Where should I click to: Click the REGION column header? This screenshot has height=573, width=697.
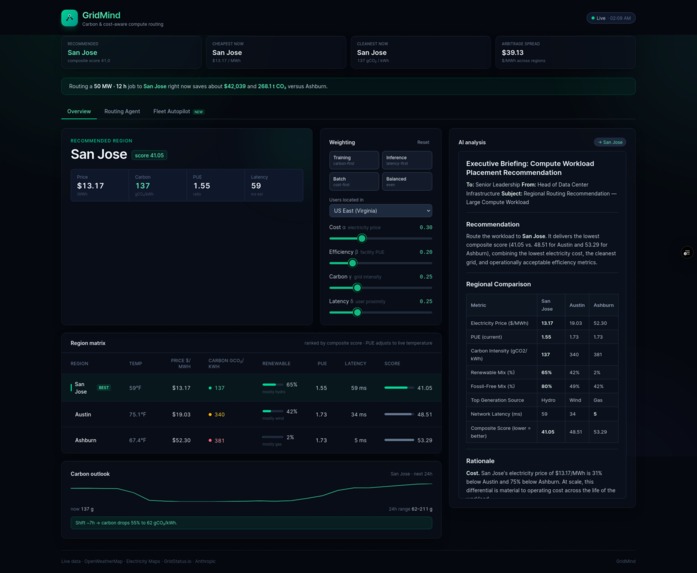coord(79,364)
